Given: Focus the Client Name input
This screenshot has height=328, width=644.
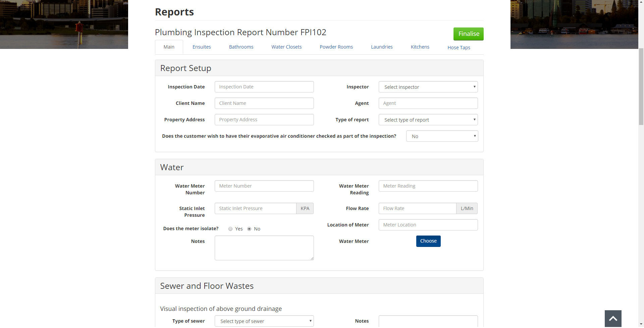Looking at the screenshot, I should tap(264, 103).
